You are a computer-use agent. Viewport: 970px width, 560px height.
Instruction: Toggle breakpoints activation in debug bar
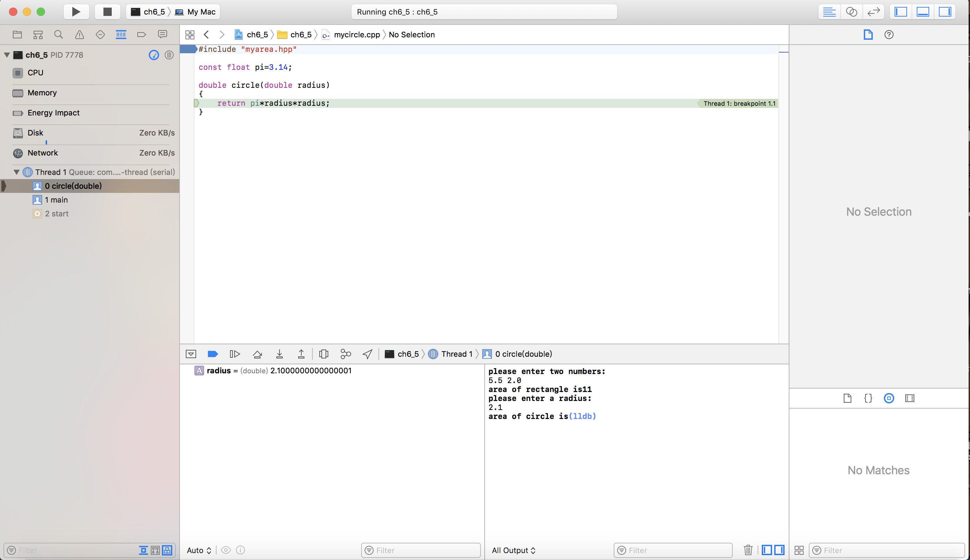213,354
